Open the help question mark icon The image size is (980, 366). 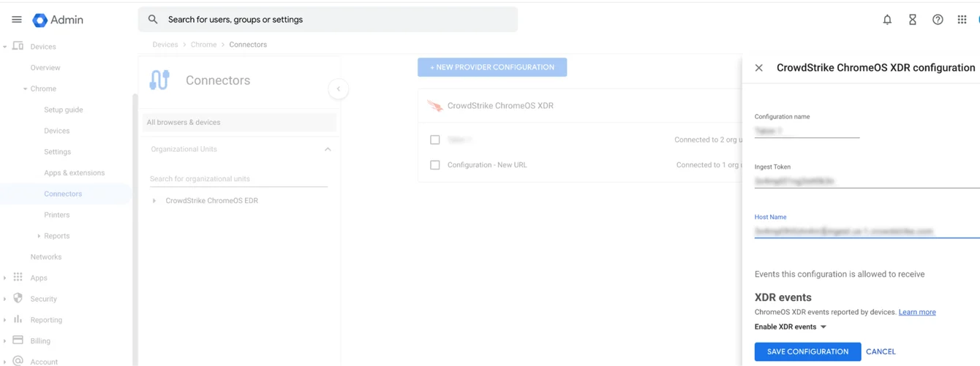tap(938, 20)
